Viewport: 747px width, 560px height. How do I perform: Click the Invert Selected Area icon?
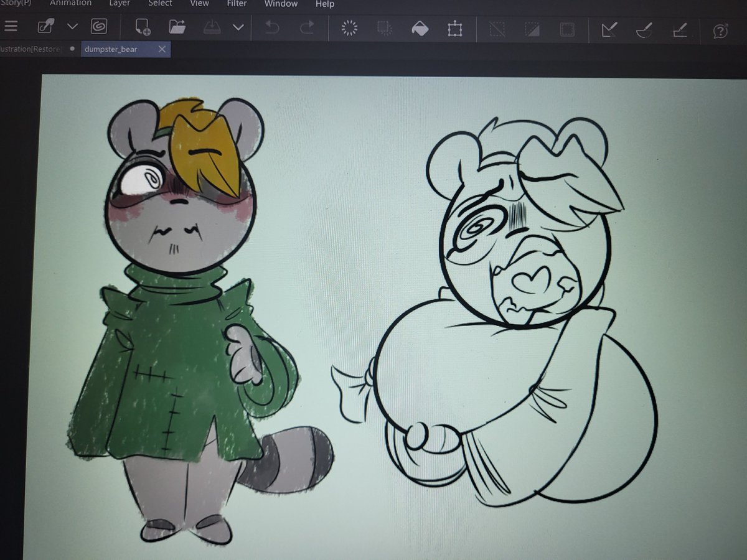click(x=532, y=29)
